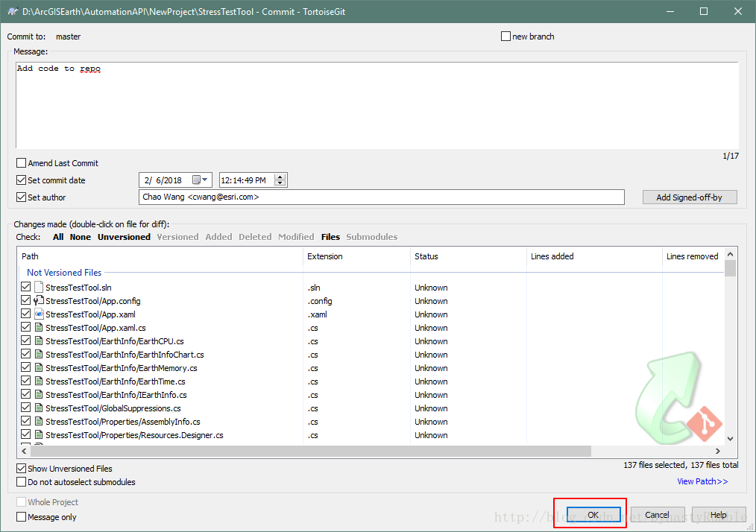Uncheck StressTestTool.sln file checkbox
756x532 pixels.
point(26,287)
